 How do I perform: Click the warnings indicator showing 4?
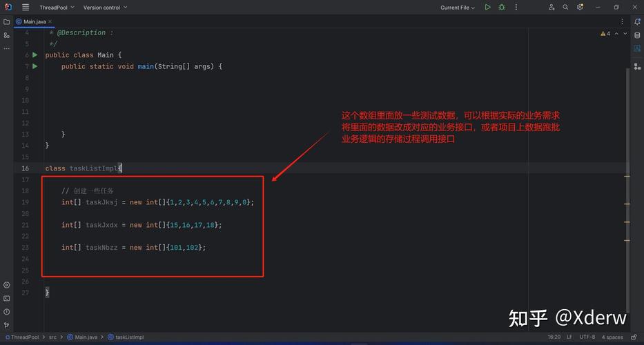coord(605,34)
